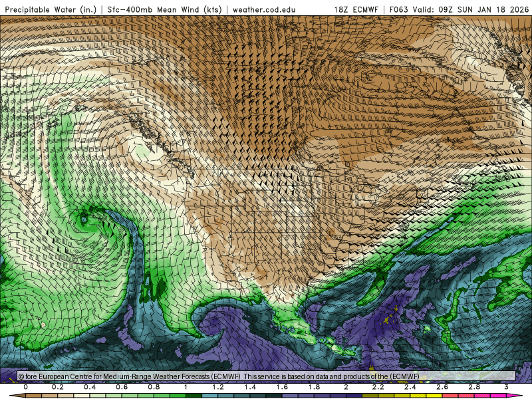Click the legend value '2.6'
Screen dimensions: 532x399
[x=442, y=387]
